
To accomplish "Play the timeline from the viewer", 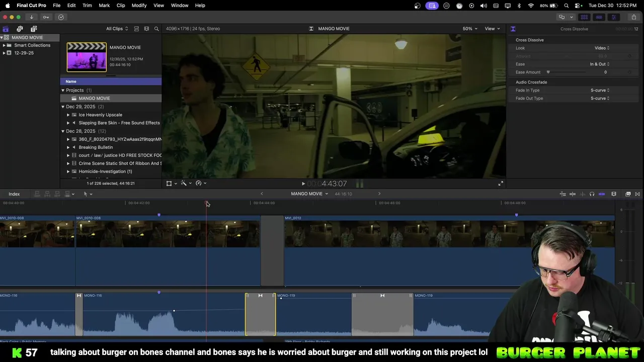I will 303,184.
